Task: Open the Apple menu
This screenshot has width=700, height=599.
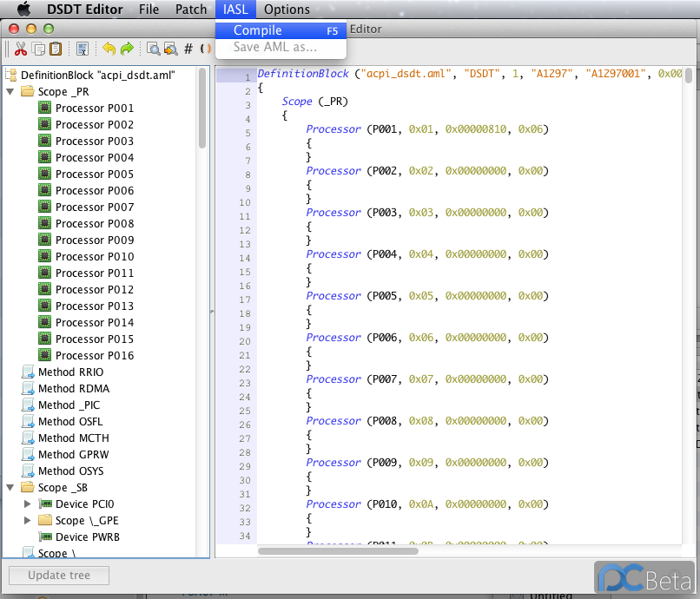Action: point(23,10)
